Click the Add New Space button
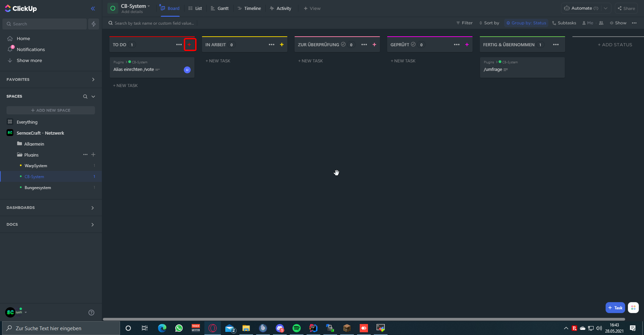 51,110
